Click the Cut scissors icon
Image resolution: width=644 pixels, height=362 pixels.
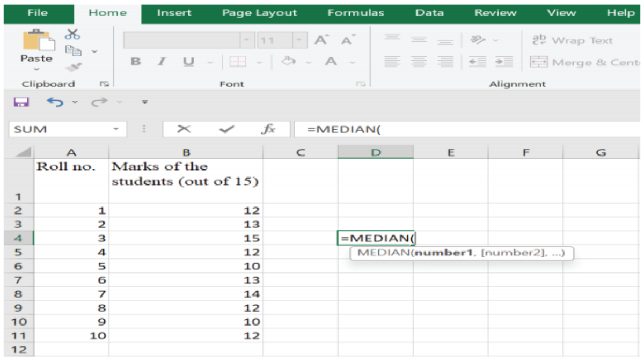pyautogui.click(x=72, y=34)
